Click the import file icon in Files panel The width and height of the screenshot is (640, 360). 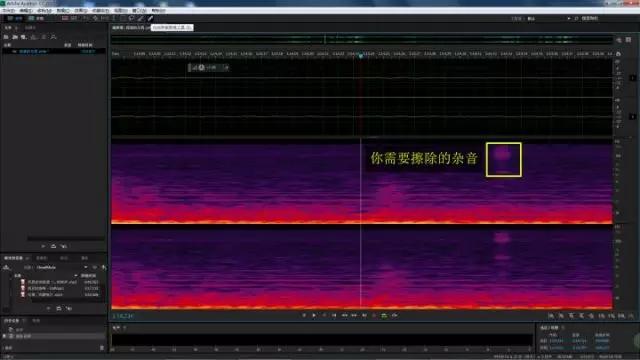pyautogui.click(x=15, y=37)
